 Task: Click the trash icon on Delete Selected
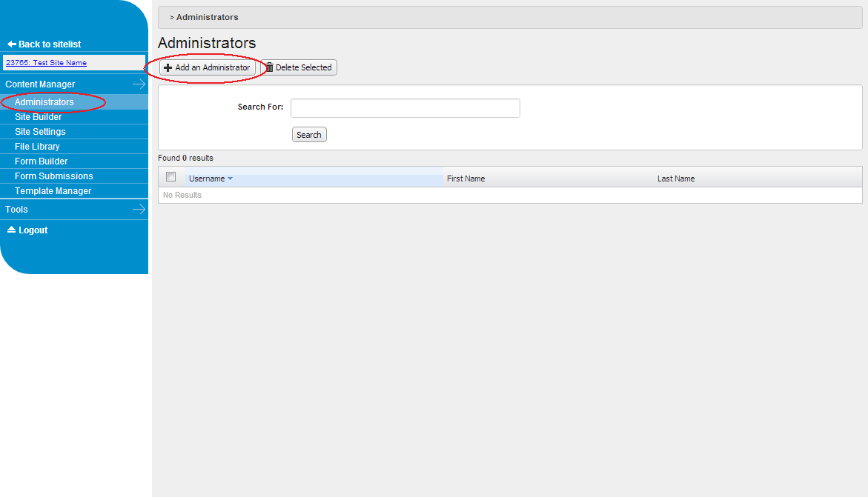270,67
